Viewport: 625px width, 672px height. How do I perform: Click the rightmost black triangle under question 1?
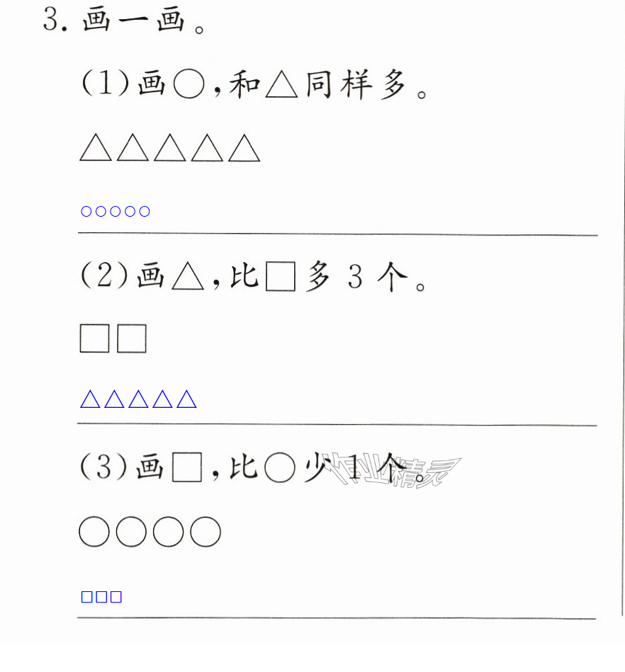point(244,148)
